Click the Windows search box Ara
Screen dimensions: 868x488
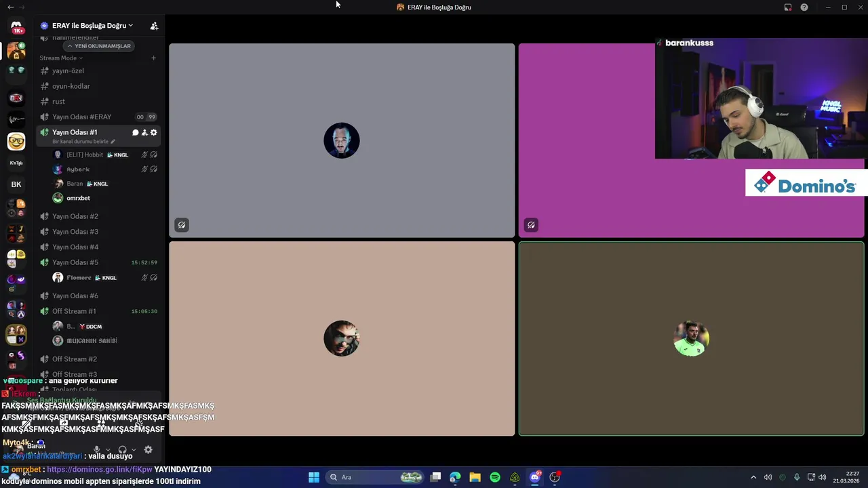[374, 477]
